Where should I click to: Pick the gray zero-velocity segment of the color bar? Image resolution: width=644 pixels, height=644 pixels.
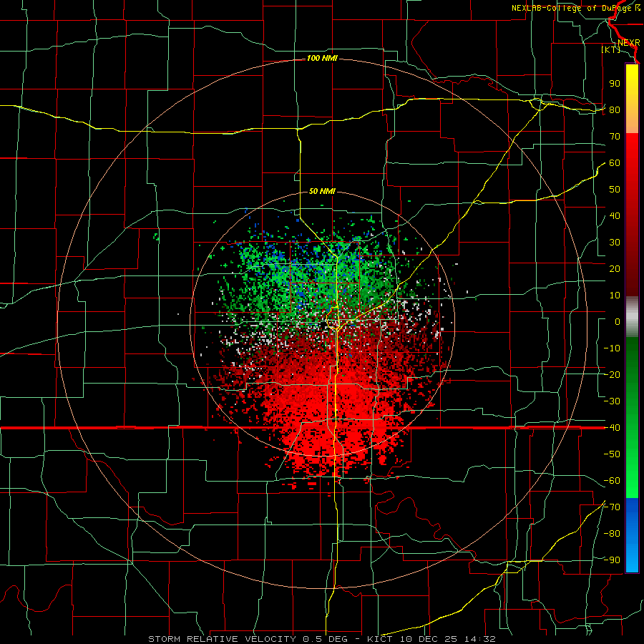click(632, 317)
